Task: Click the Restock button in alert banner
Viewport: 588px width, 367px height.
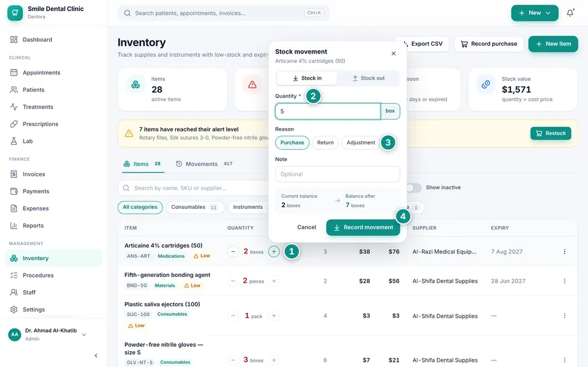Action: coord(551,133)
